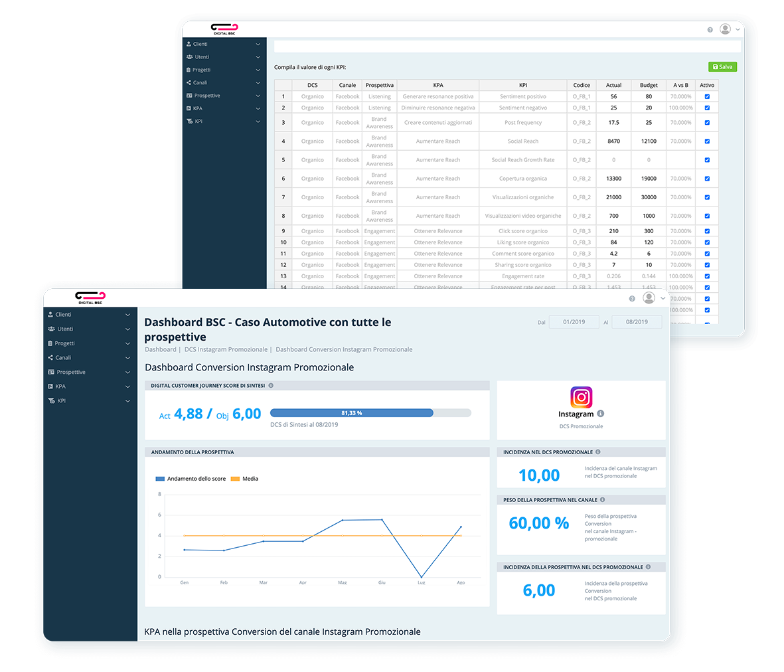The height and width of the screenshot is (672, 784).
Task: Click the green Salva button
Action: (722, 67)
